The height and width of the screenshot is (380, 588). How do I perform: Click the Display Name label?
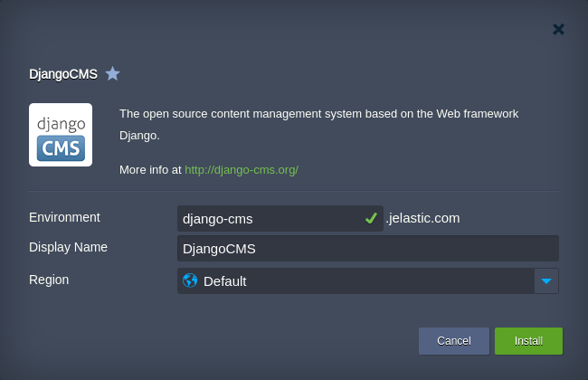[68, 247]
